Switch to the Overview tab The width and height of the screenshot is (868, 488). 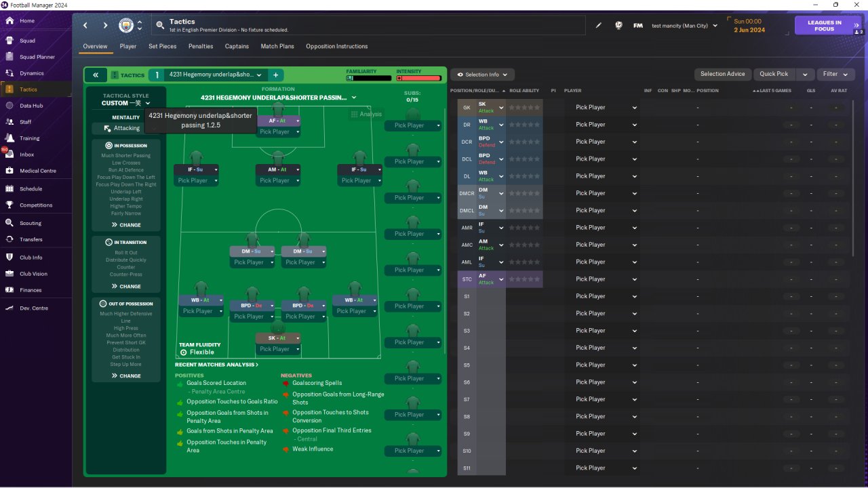95,46
